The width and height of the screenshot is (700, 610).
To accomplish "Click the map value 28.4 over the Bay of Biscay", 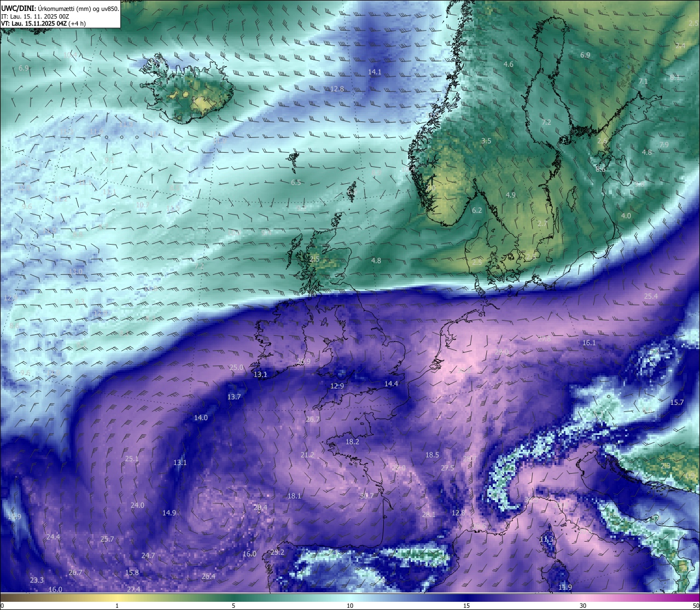I will coord(260,508).
